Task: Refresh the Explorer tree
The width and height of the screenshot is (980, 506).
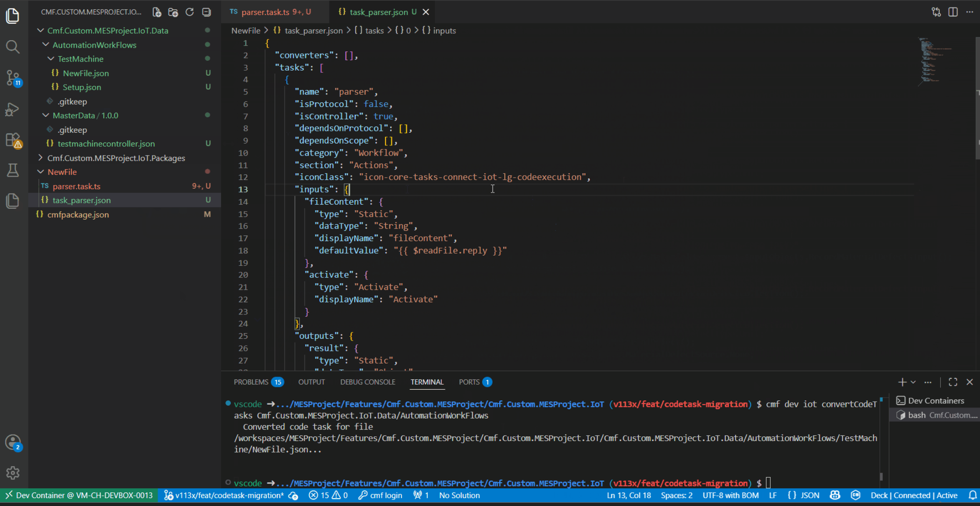Action: click(x=190, y=12)
